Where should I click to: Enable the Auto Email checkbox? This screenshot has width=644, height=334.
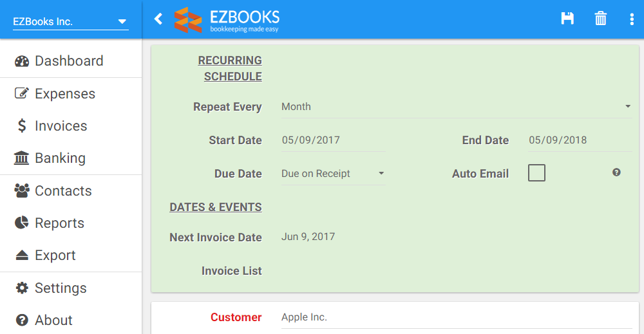click(x=536, y=172)
